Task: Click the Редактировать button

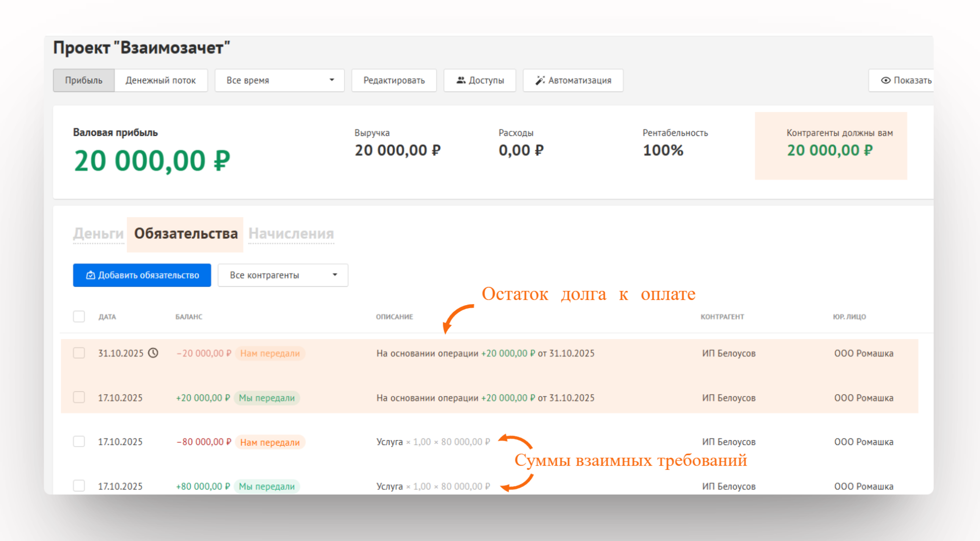Action: click(394, 80)
